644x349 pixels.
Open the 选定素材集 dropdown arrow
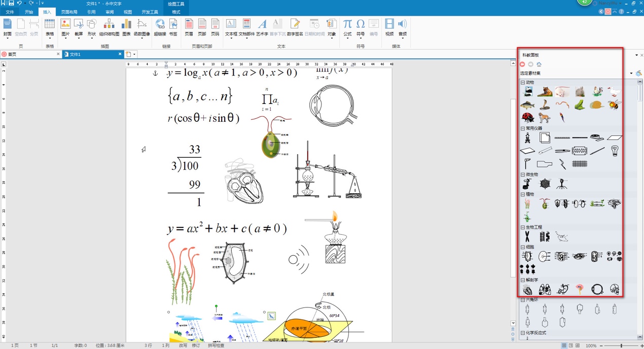pyautogui.click(x=631, y=74)
